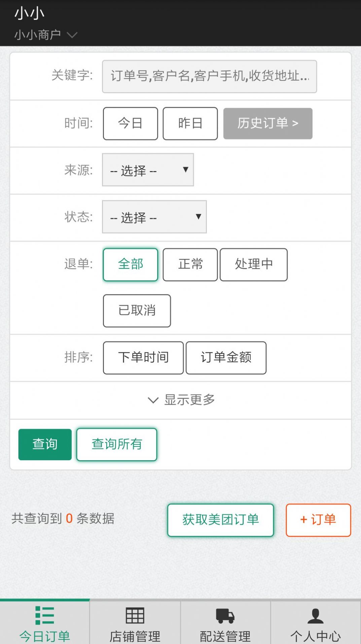The image size is (361, 644).
Task: Select 今日 time filter
Action: click(130, 124)
